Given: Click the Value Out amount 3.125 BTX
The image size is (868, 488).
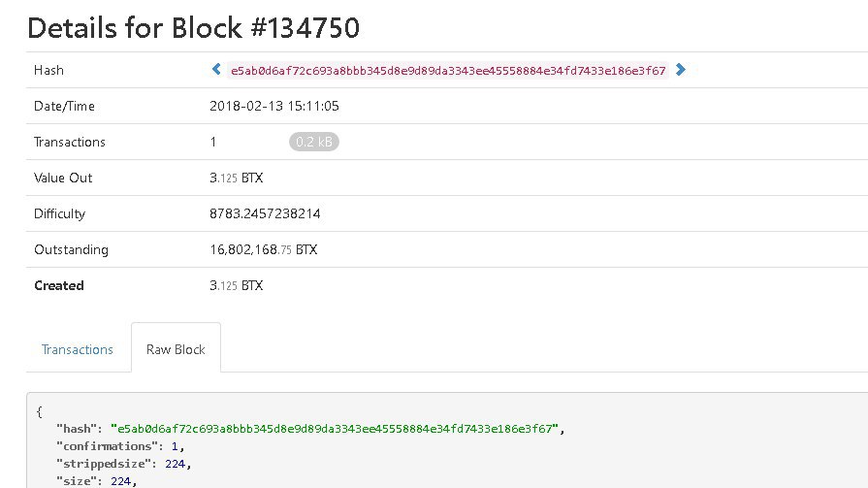Looking at the screenshot, I should [x=236, y=178].
